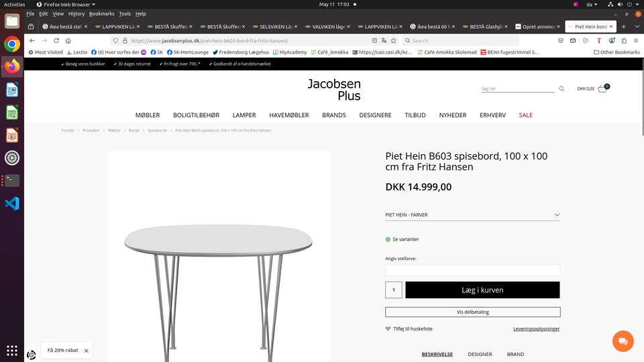Add to cart with 'Læg i kurven'

(482, 290)
